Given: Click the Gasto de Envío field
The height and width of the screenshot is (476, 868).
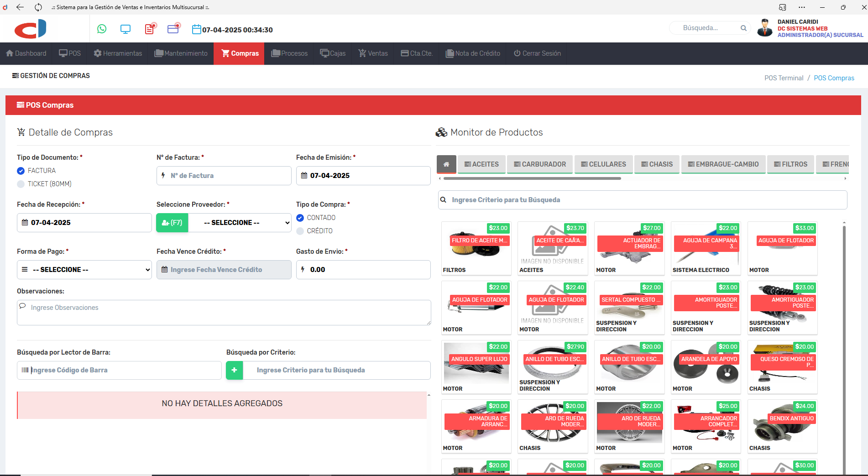Looking at the screenshot, I should click(x=363, y=270).
